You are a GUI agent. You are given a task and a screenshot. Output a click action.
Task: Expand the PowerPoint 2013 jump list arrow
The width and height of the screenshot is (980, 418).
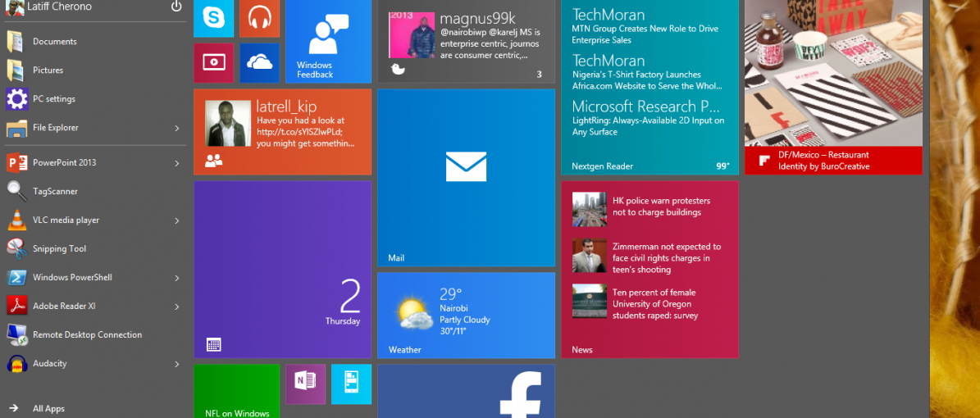[x=177, y=163]
